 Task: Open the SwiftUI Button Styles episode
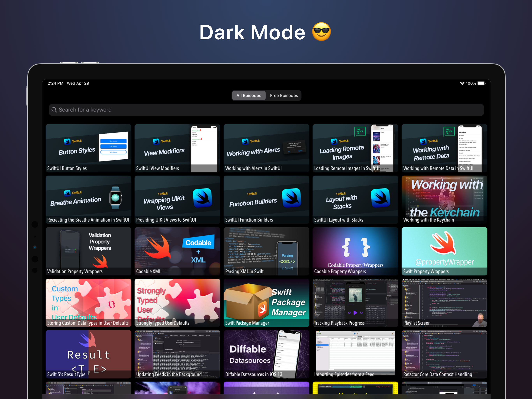coord(88,148)
